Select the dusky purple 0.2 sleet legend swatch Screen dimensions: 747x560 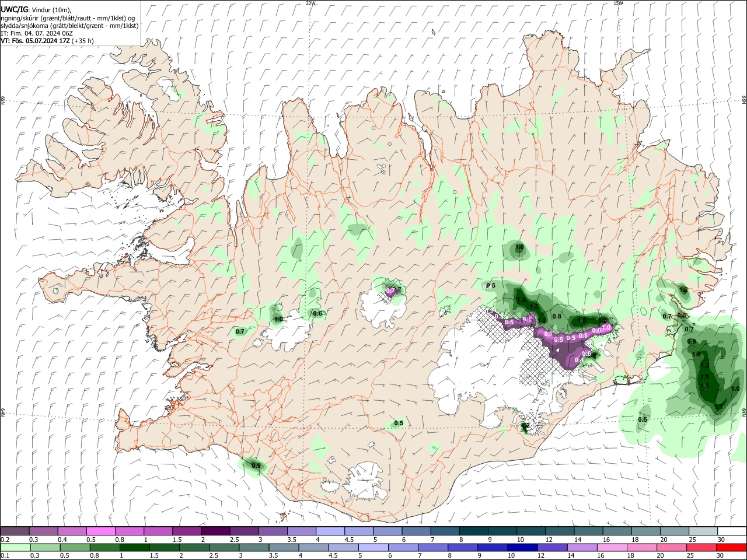[15, 531]
